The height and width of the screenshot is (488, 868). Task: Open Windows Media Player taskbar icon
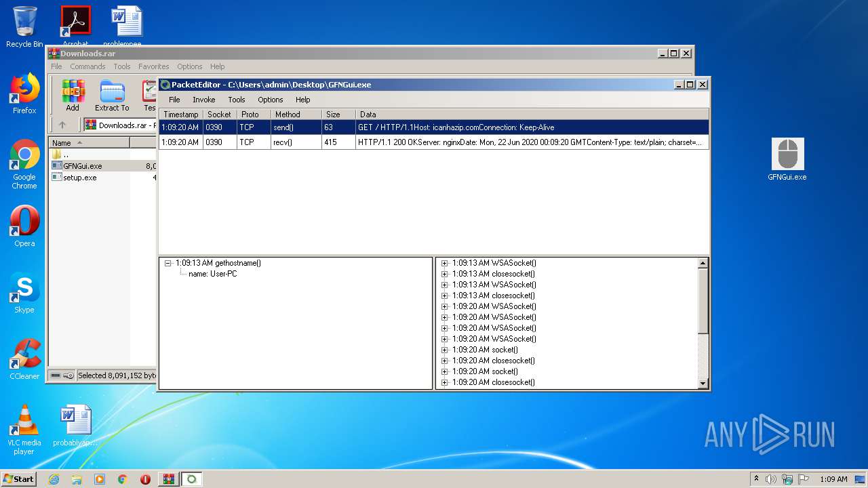tap(100, 479)
